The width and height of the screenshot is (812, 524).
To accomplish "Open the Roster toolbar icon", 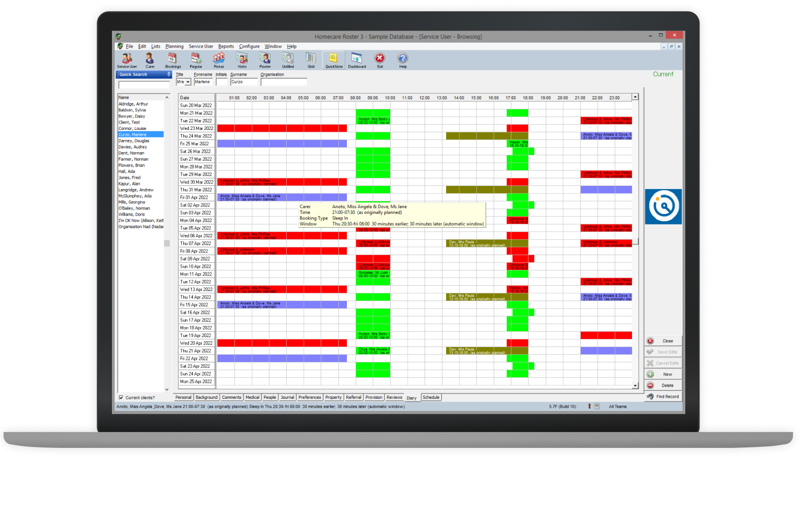I will coord(265,60).
